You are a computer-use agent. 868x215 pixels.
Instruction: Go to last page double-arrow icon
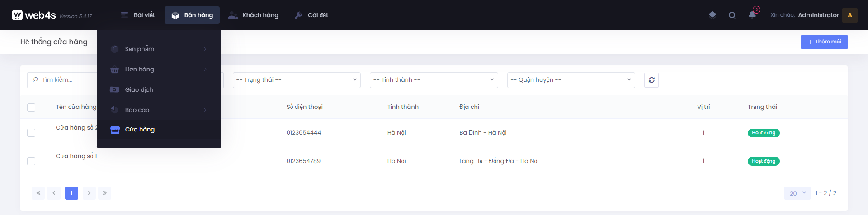point(104,193)
